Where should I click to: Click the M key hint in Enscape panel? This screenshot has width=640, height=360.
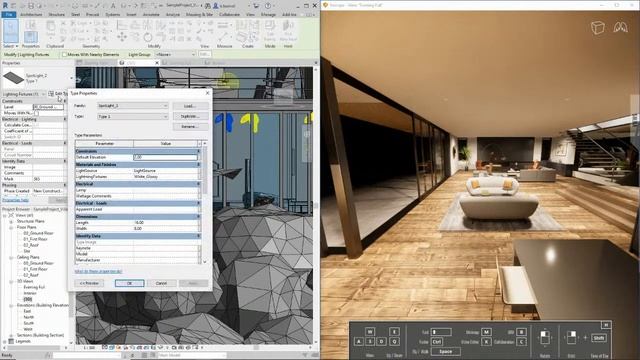point(486,332)
